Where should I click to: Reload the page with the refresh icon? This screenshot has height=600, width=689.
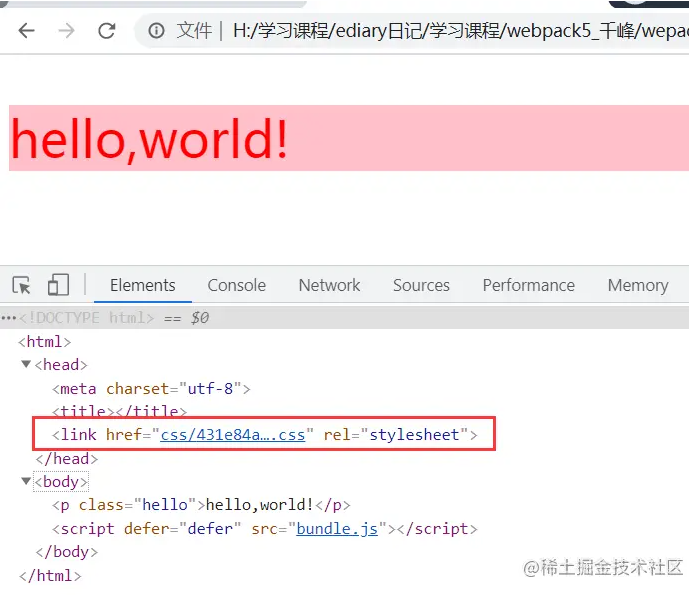107,31
